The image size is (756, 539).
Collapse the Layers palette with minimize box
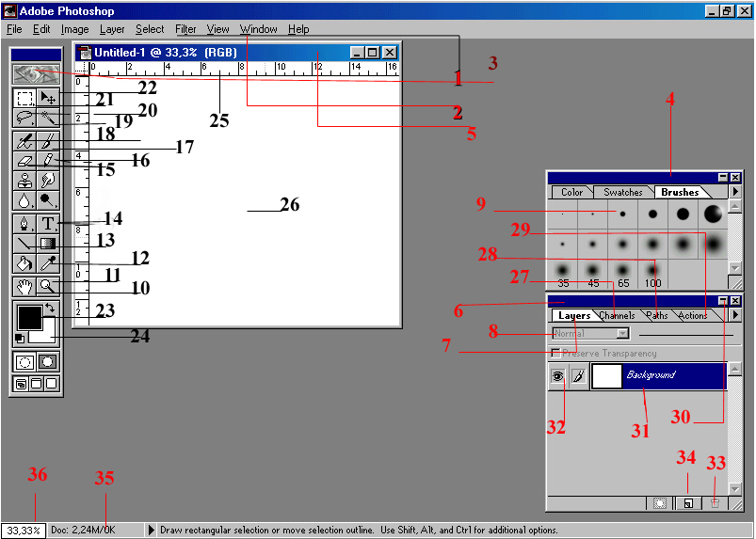point(723,301)
